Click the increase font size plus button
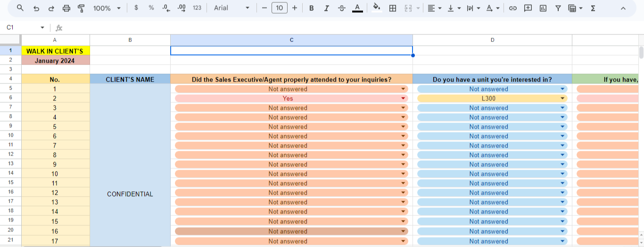644x247 pixels. 295,8
